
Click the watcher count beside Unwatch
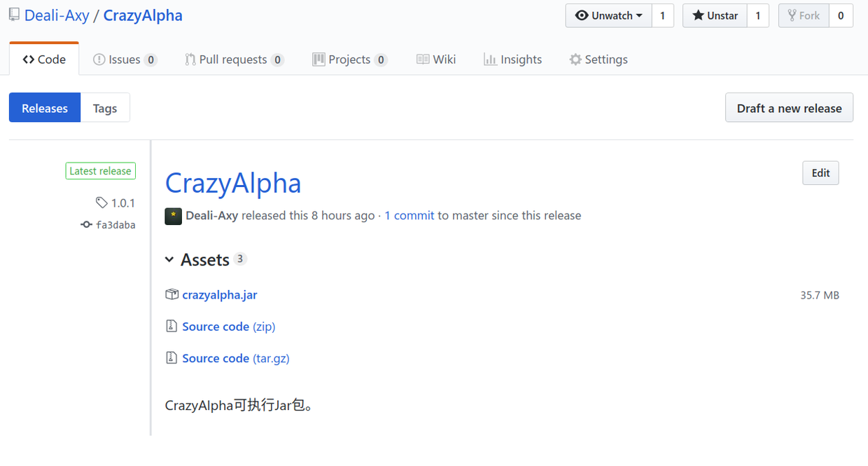point(663,15)
